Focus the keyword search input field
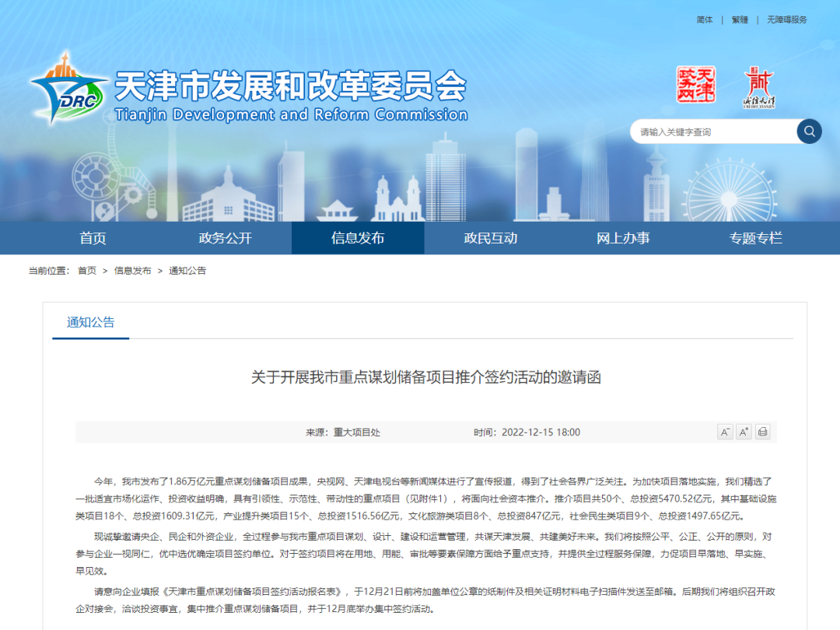840x630 pixels. 714,131
